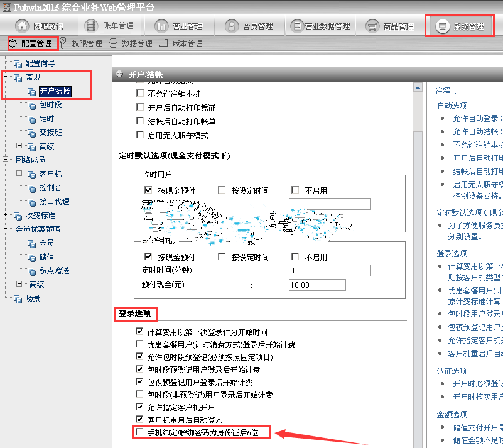Screen dimensions: 503x448
Task: Click the 数据管理 database icon
Action: [113, 43]
